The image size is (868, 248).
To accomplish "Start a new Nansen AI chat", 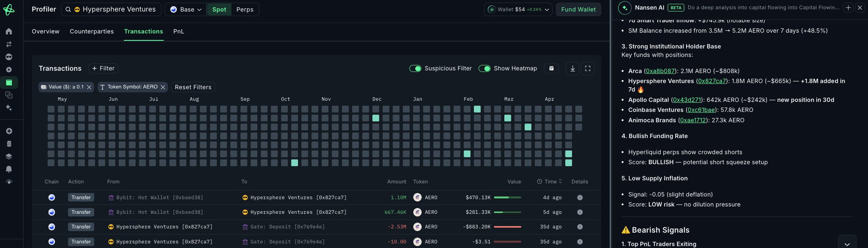I will click(848, 8).
